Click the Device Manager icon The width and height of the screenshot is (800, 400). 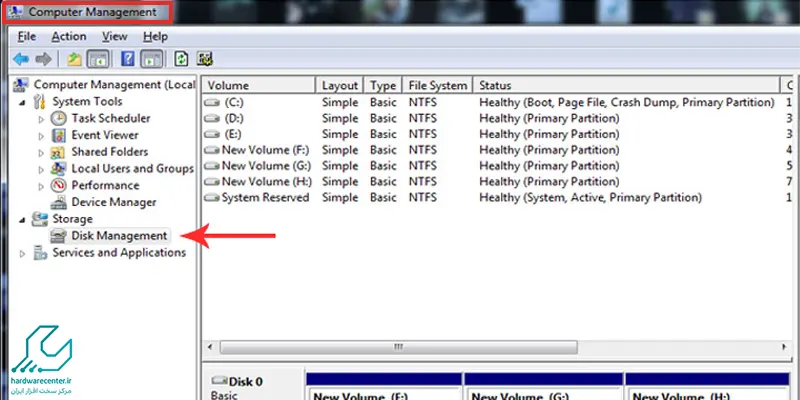click(59, 203)
